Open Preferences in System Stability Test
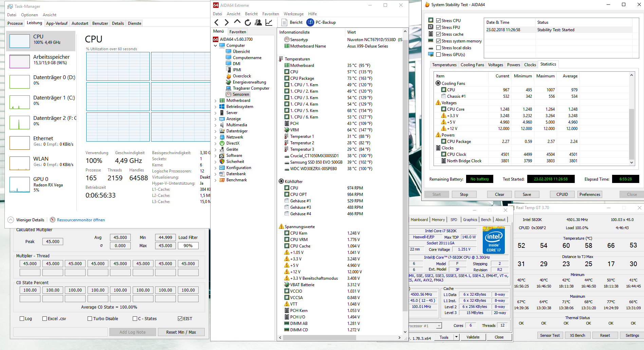 pos(590,195)
